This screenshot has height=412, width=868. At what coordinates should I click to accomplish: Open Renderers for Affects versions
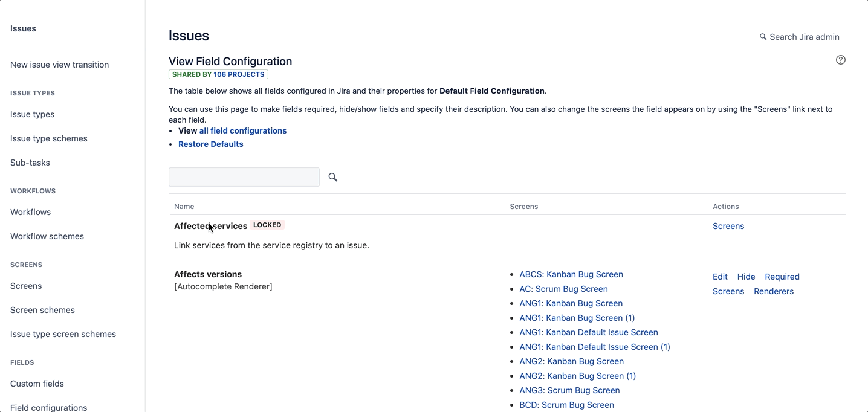(x=773, y=291)
